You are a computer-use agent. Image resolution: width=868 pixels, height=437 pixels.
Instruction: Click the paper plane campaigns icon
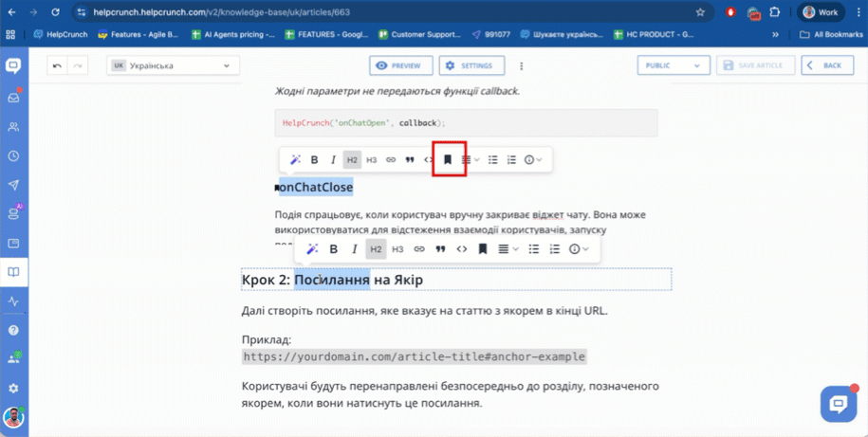coord(13,185)
